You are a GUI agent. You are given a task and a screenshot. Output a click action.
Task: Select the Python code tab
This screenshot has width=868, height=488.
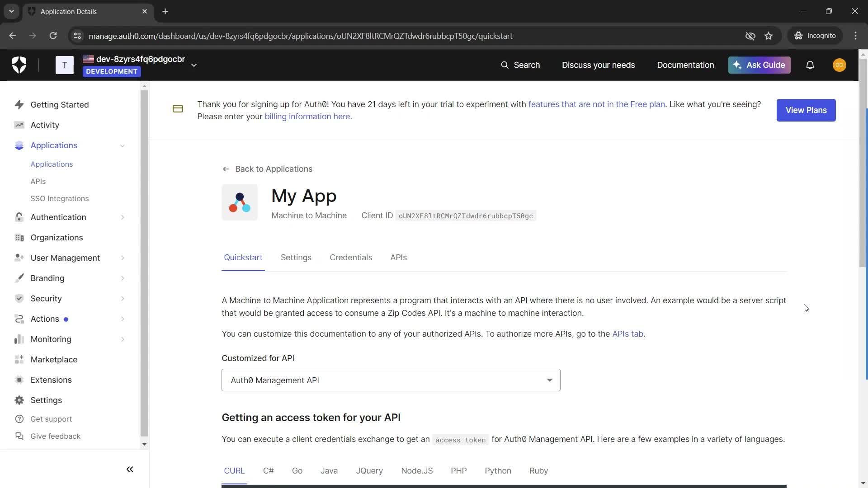point(498,471)
